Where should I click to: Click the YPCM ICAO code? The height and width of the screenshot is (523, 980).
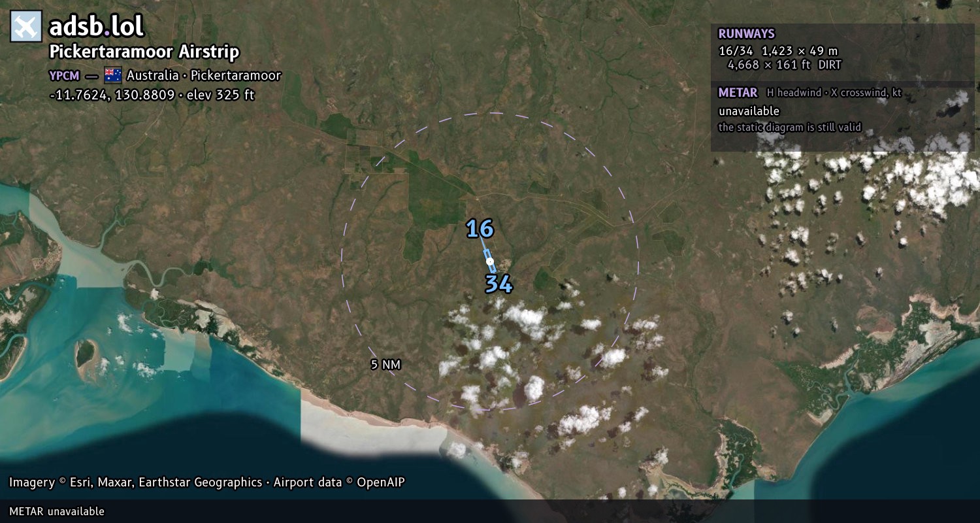[x=64, y=75]
